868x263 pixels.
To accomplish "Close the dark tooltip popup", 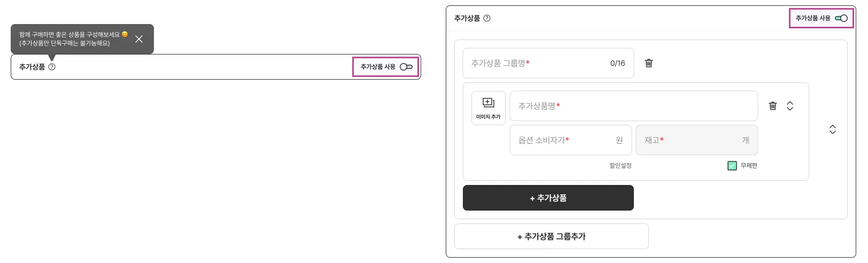I will (139, 39).
